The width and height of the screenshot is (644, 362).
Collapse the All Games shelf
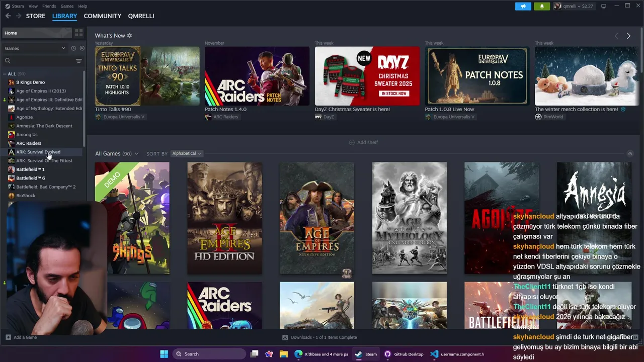point(630,153)
